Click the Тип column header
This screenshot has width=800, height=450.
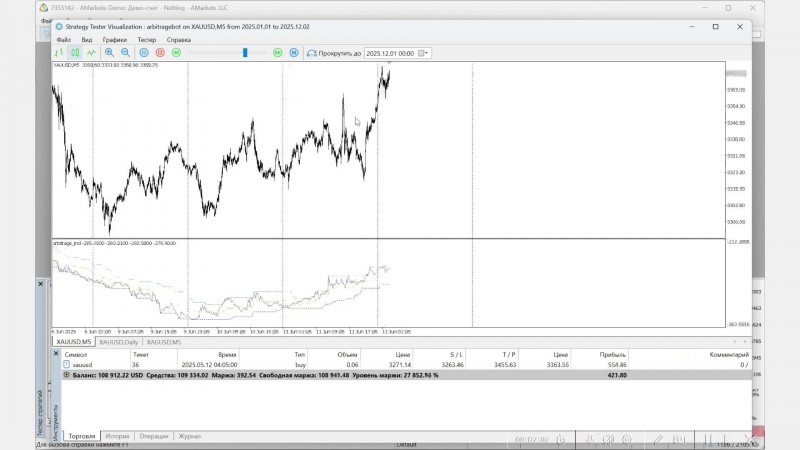(299, 355)
